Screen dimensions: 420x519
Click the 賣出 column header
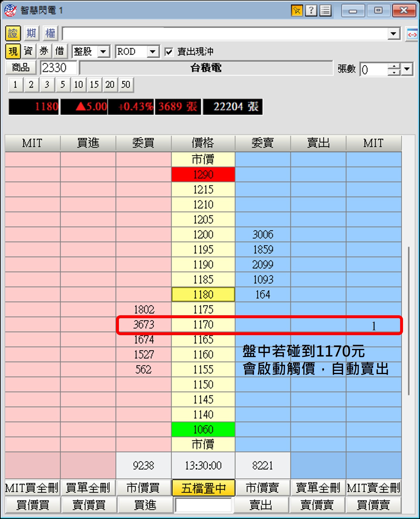[x=318, y=143]
